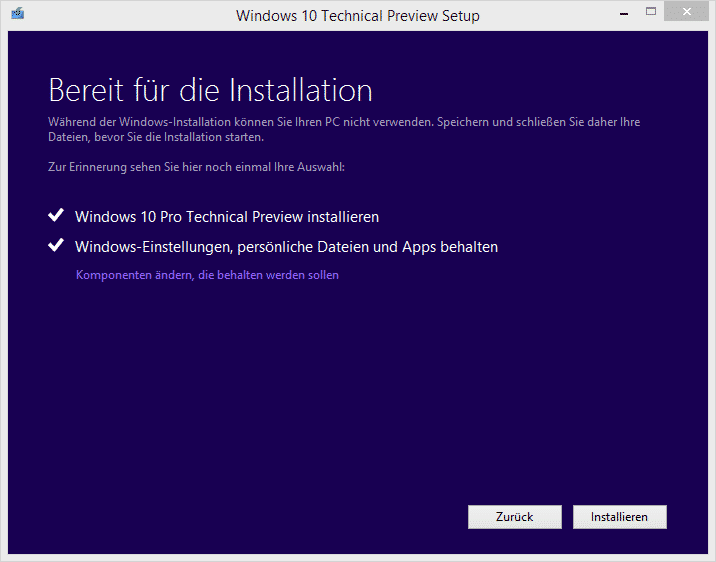This screenshot has width=716, height=562.
Task: Click the 'Während der Windows-Installation' paragraph
Action: (x=344, y=129)
